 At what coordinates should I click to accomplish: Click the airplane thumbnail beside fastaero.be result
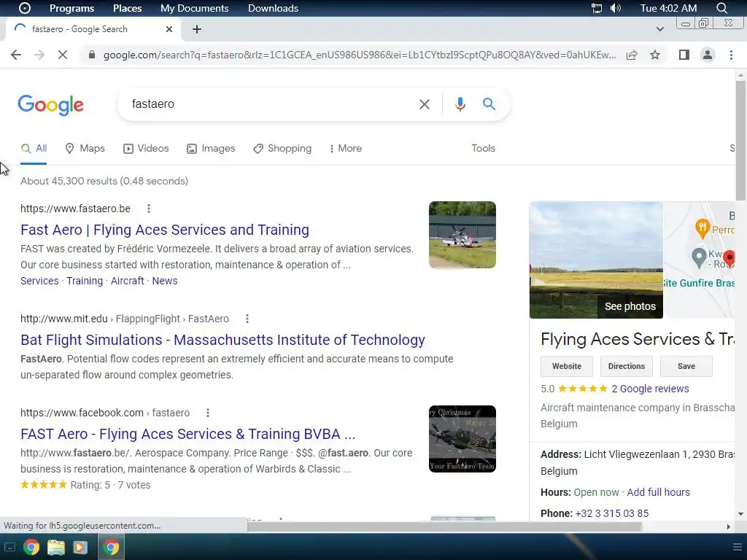tap(462, 235)
